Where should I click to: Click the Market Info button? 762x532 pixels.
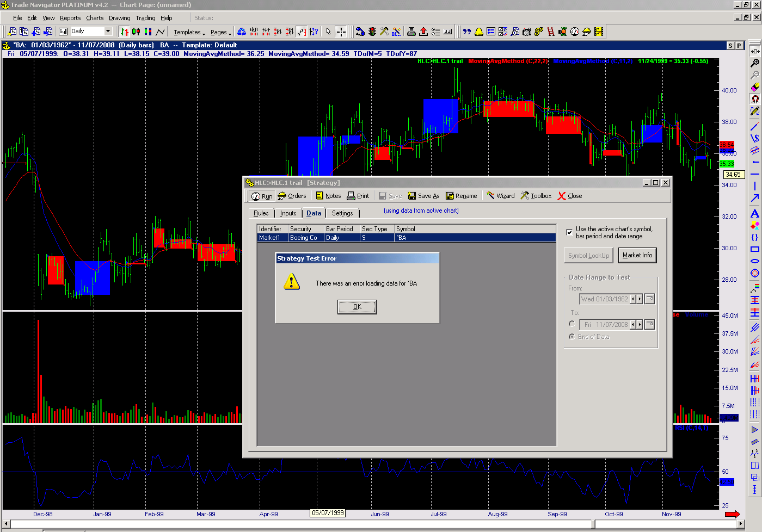637,255
